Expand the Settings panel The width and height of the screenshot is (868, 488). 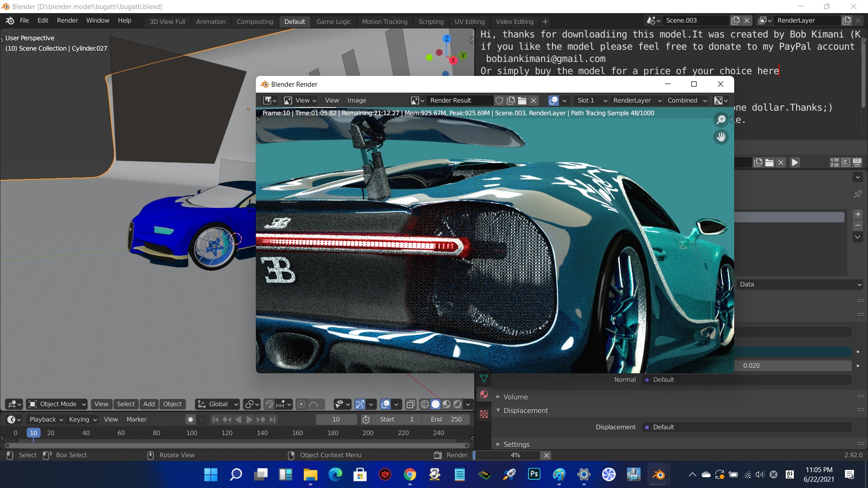tap(516, 444)
